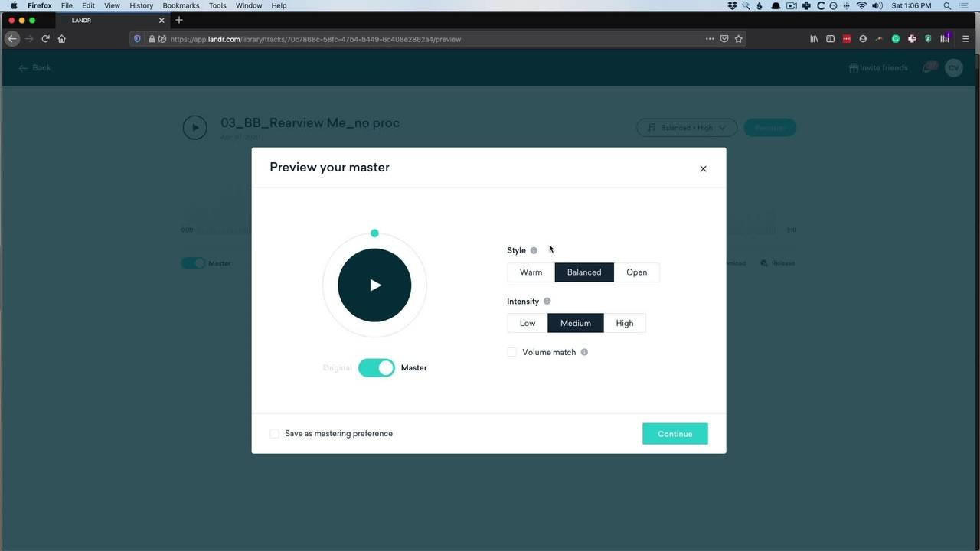Click the Release link behind the dialog
The width and height of the screenshot is (980, 551).
point(777,263)
